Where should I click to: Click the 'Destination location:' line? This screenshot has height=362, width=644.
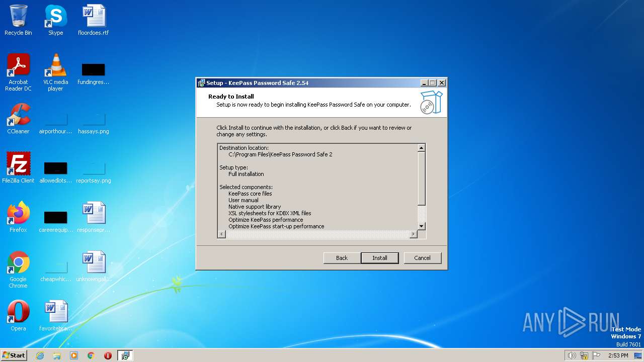click(244, 148)
